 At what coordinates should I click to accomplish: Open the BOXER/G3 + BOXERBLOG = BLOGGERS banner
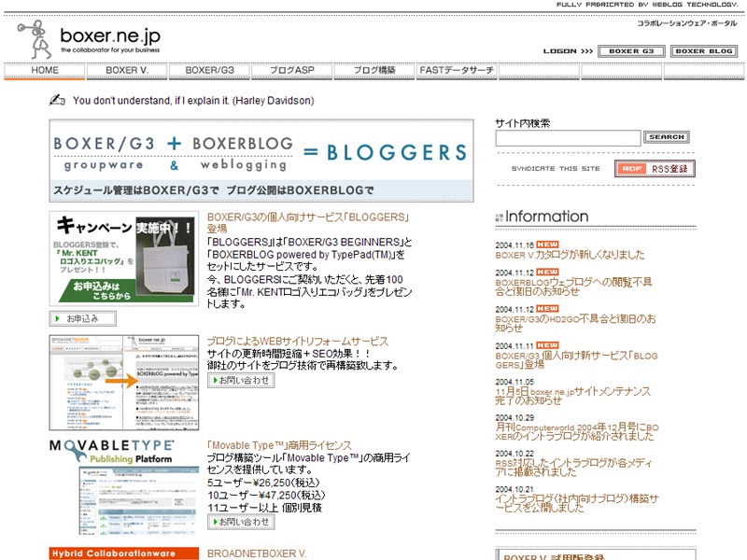261,161
